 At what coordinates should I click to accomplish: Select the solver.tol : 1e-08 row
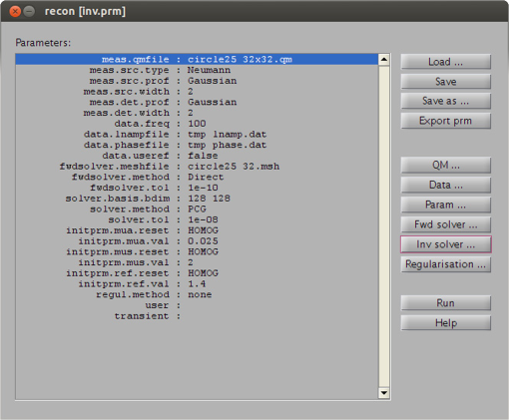pyautogui.click(x=197, y=219)
